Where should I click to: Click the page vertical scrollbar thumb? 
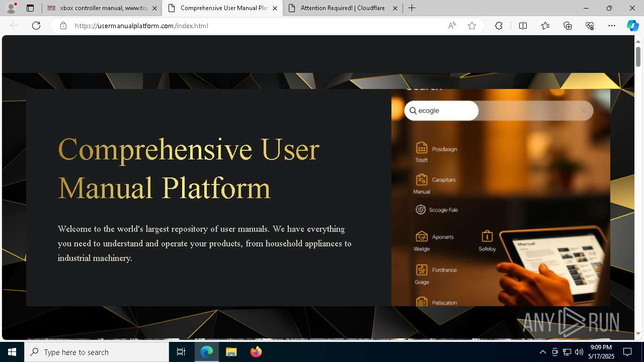pos(638,56)
